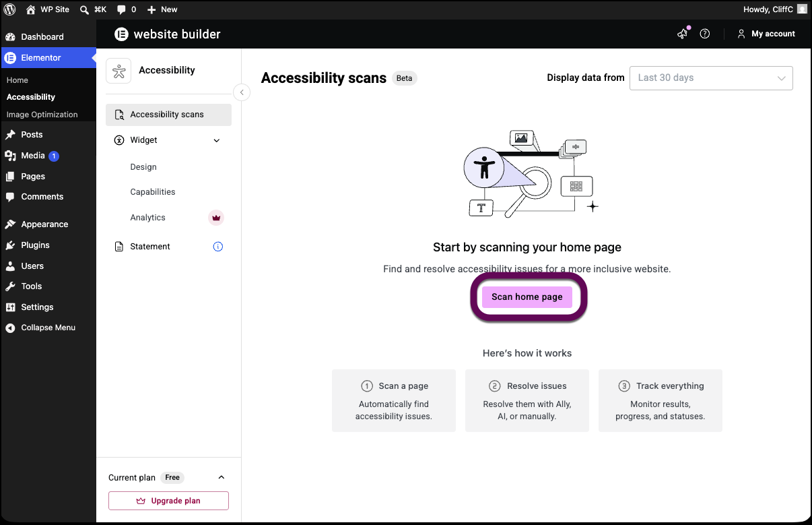Click the Track everything step card

point(661,400)
